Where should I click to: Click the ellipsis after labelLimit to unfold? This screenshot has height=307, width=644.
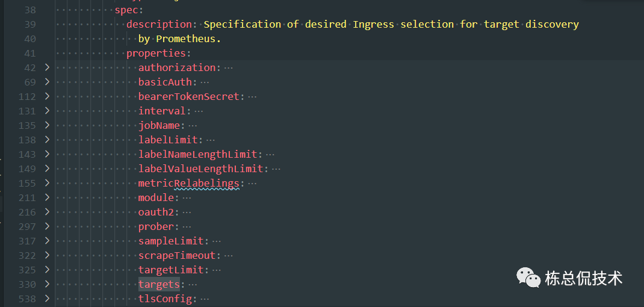210,140
